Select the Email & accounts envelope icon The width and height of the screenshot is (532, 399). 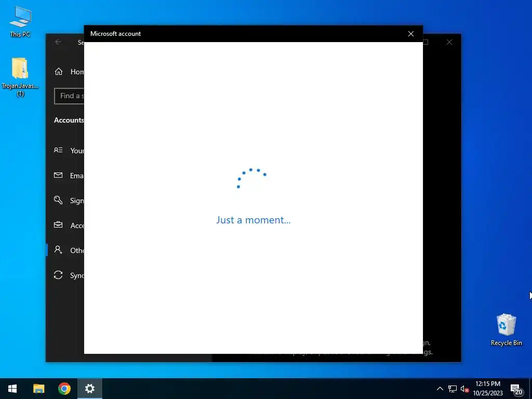58,175
